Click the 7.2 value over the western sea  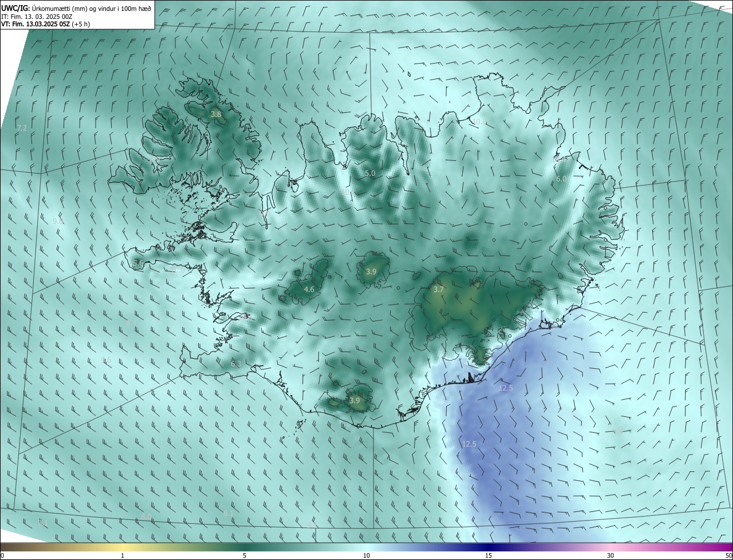pyautogui.click(x=22, y=128)
